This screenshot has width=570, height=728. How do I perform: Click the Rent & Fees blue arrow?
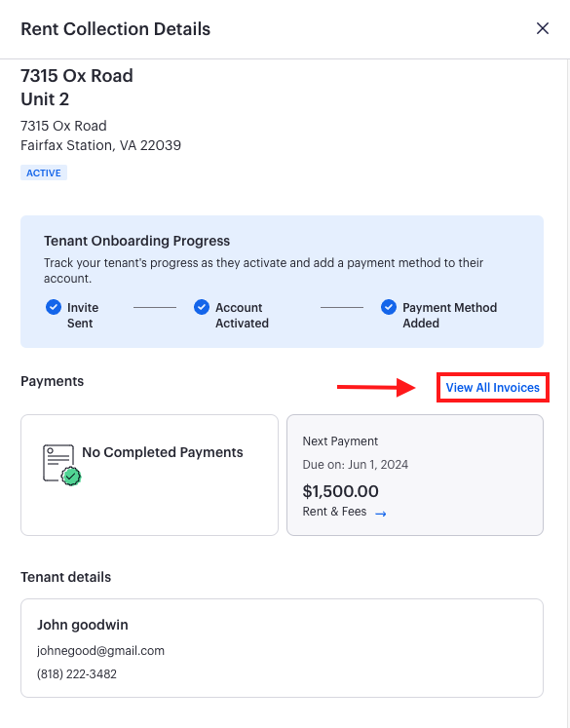[381, 514]
